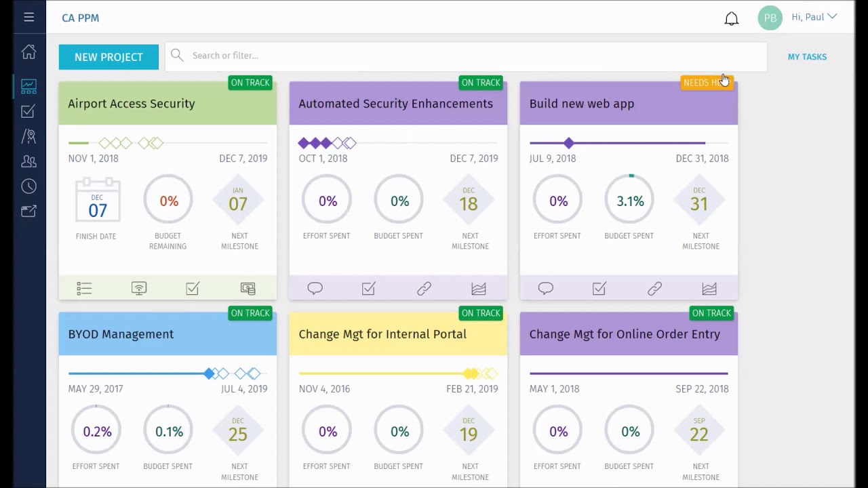
Task: Open links icon on Automated Security Enhancements
Action: pyautogui.click(x=424, y=289)
